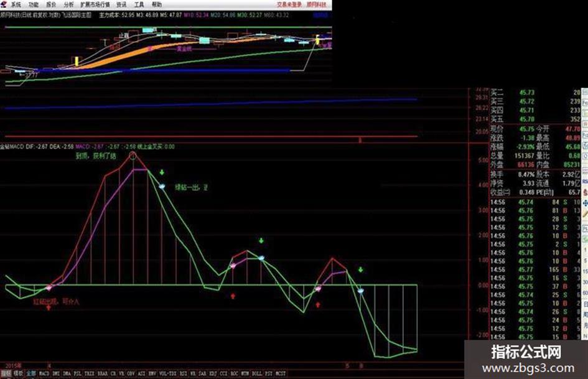This screenshot has height=379, width=588.
Task: Open the 分析 menu
Action: 68,4
